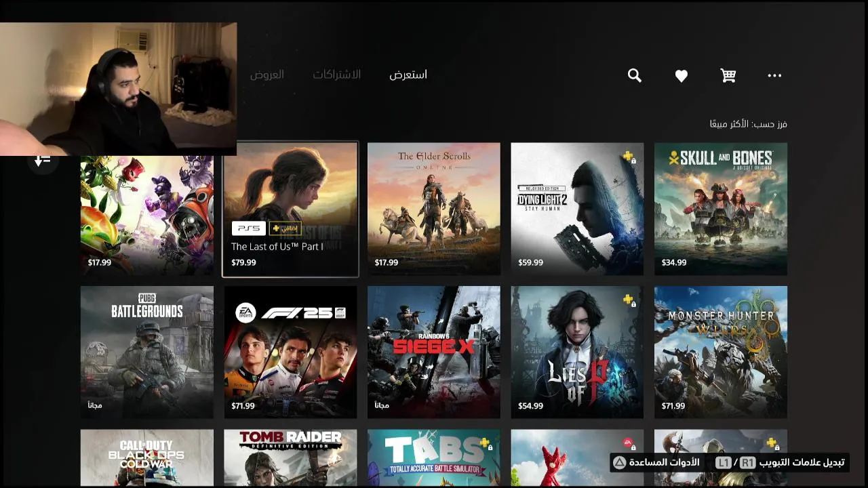Click the $17.99 price on Elder Scrolls Online
The height and width of the screenshot is (488, 868).
[x=387, y=263]
